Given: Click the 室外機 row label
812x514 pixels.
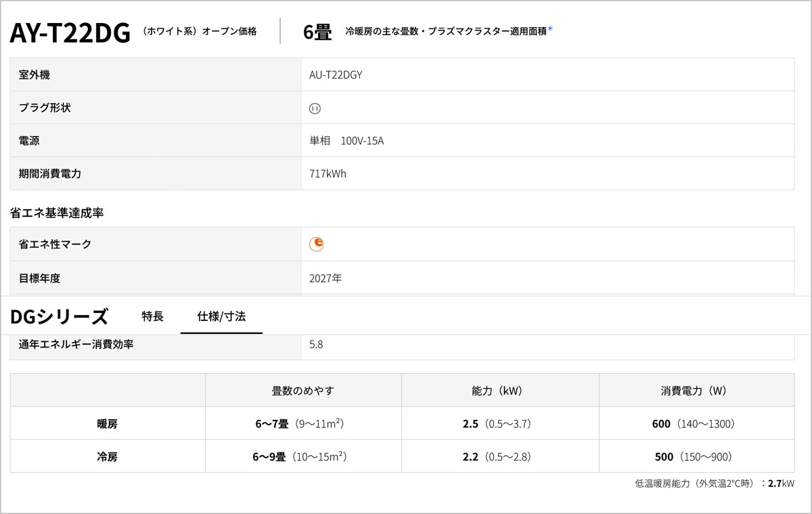Looking at the screenshot, I should (x=35, y=75).
